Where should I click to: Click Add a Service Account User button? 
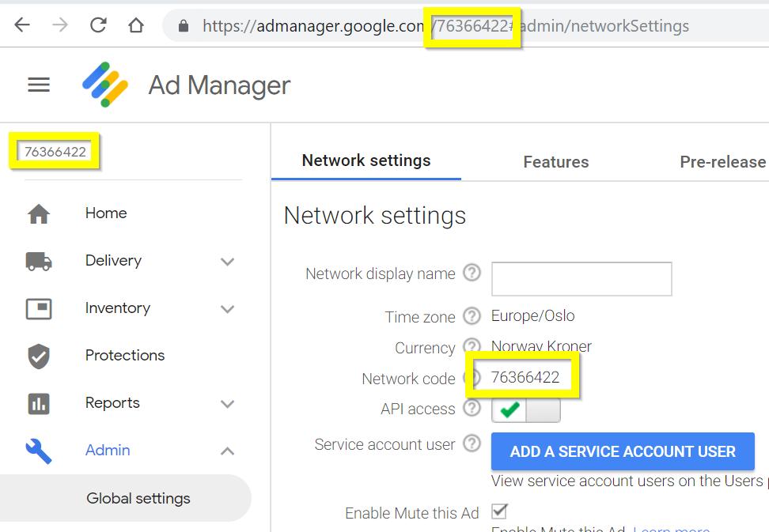[x=623, y=451]
